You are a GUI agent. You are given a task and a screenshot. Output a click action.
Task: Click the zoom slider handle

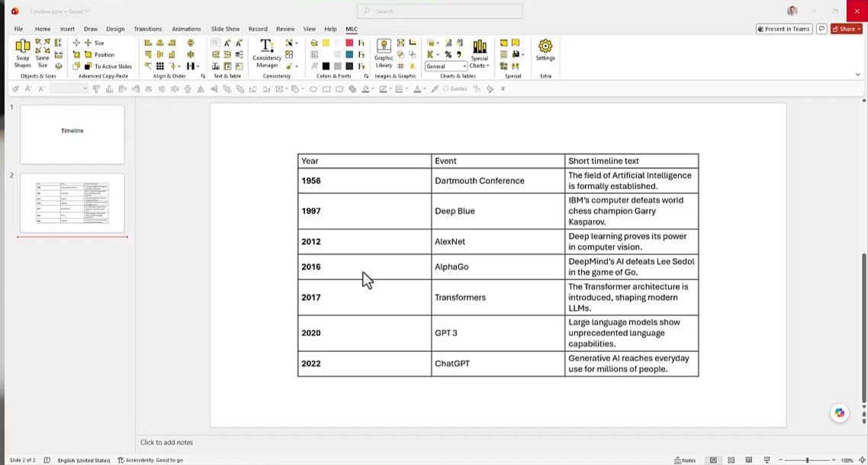pos(807,460)
